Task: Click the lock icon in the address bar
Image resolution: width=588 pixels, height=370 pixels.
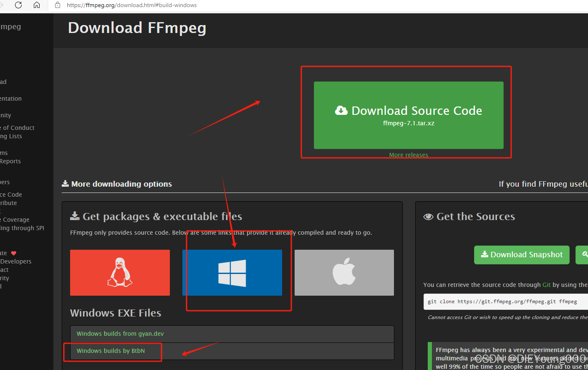Action: (x=58, y=5)
